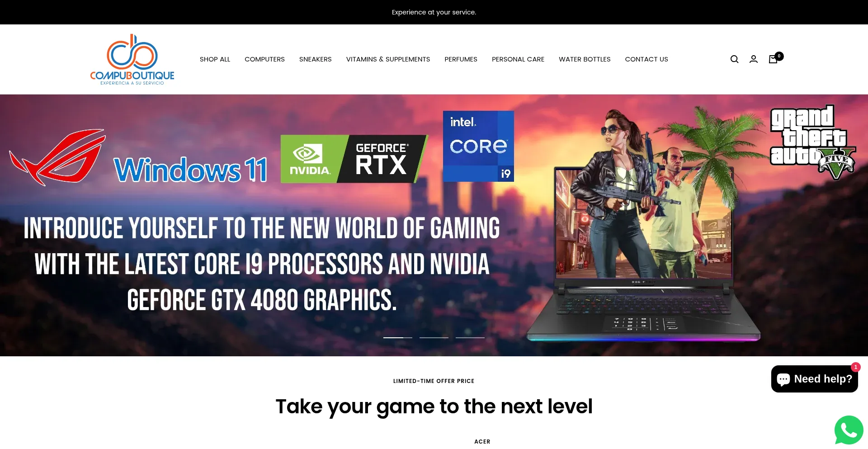Image resolution: width=868 pixels, height=449 pixels.
Task: Open the Perfumes category
Action: (461, 59)
